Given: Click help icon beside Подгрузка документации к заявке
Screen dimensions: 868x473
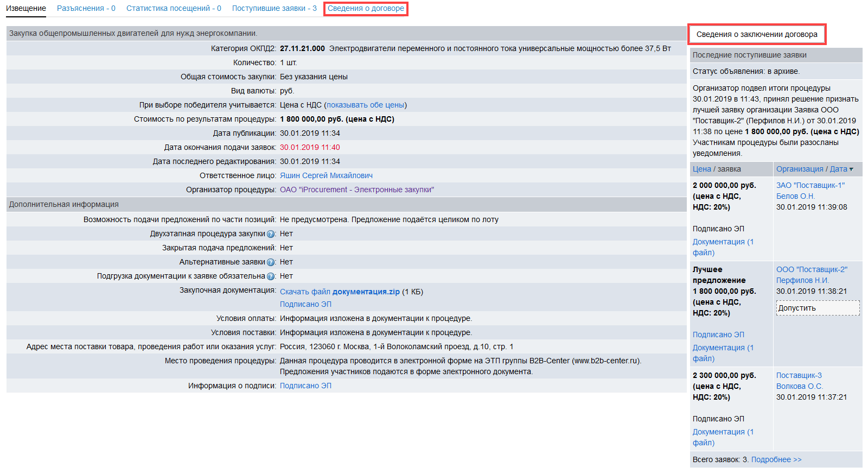Looking at the screenshot, I should coord(271,276).
